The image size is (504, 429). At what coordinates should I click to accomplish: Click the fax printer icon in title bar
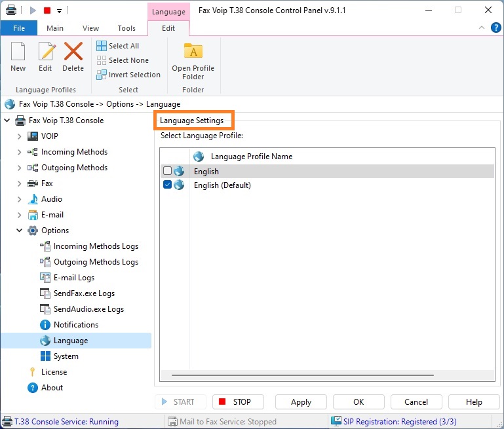(11, 10)
